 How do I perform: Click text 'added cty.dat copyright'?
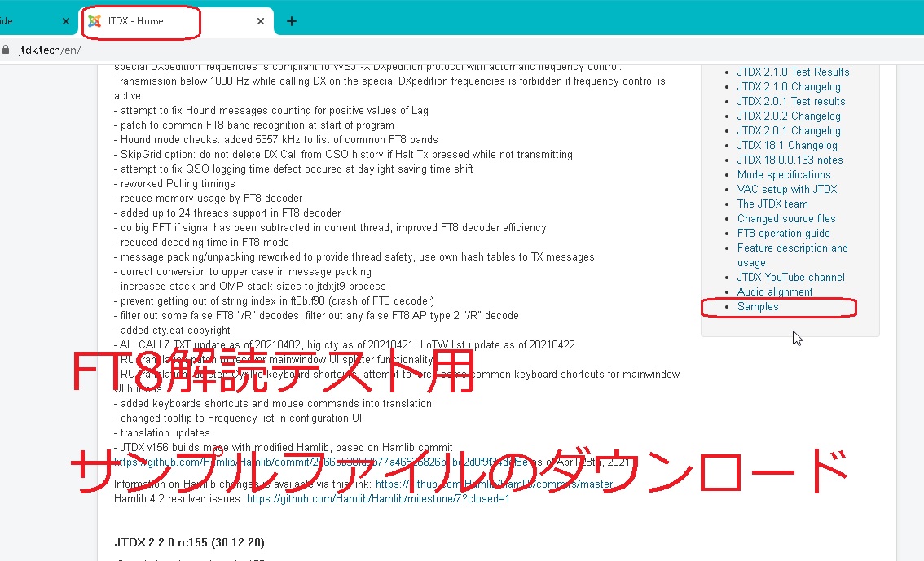pos(176,331)
